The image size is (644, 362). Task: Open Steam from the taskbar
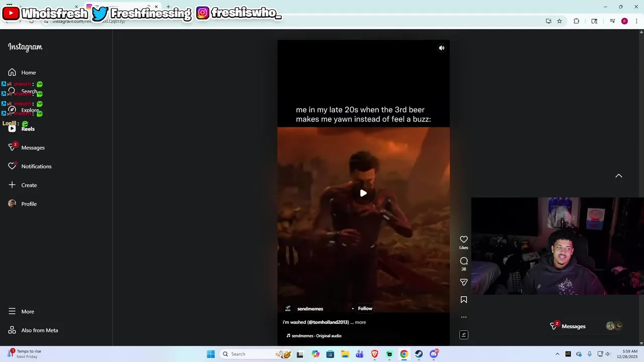point(419,354)
